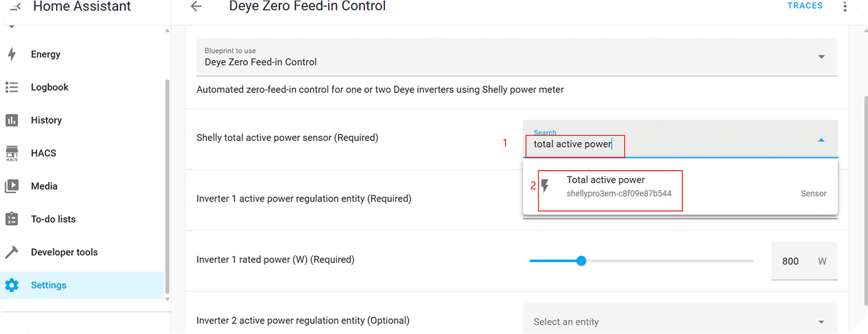Click the Inverter 1 rated power slider handle

(581, 261)
